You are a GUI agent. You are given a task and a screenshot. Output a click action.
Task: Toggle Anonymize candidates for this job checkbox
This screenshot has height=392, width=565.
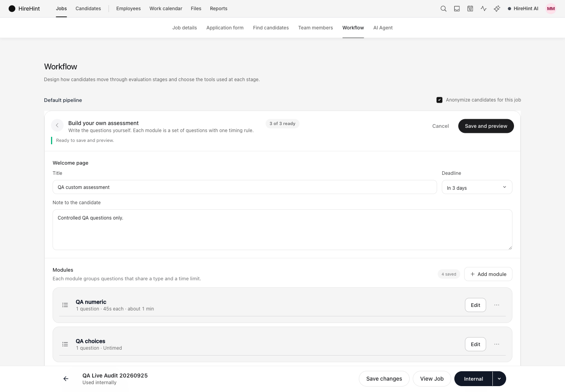[439, 100]
